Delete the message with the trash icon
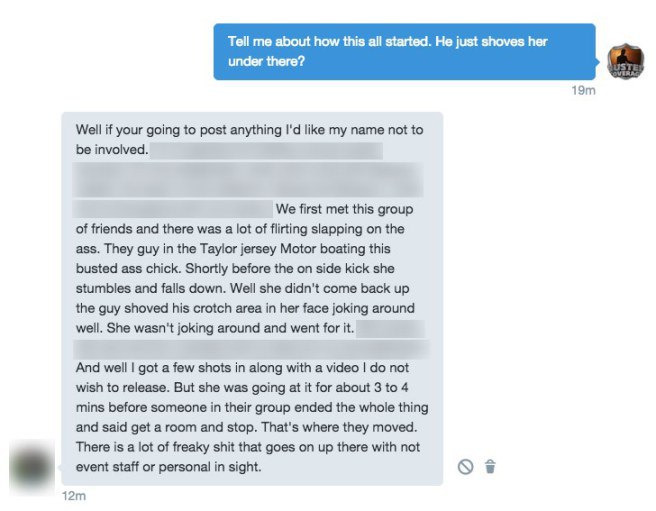656x511 pixels. [490, 466]
